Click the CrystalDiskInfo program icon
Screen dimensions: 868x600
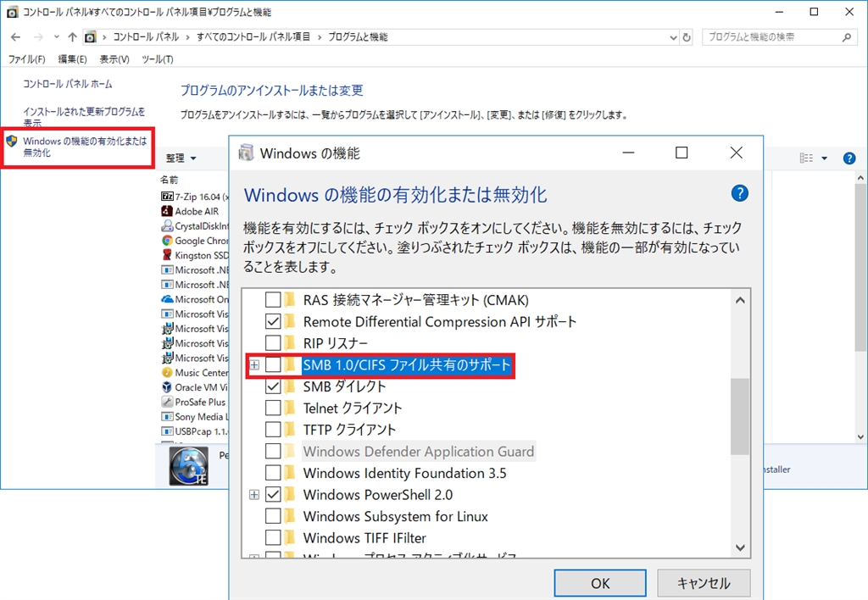(167, 225)
